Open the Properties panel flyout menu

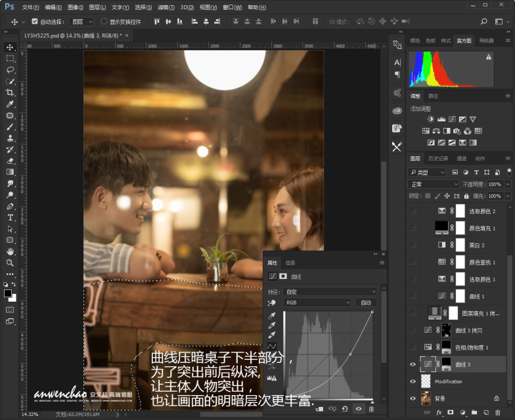point(382,262)
